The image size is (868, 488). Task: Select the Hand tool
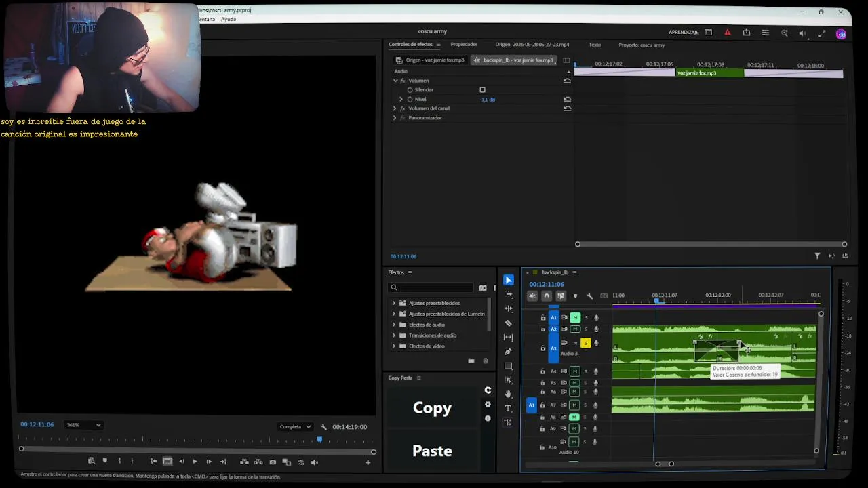click(x=509, y=394)
